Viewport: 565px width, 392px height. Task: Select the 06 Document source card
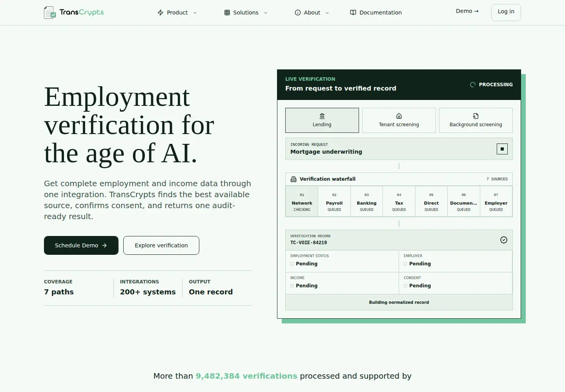click(464, 201)
